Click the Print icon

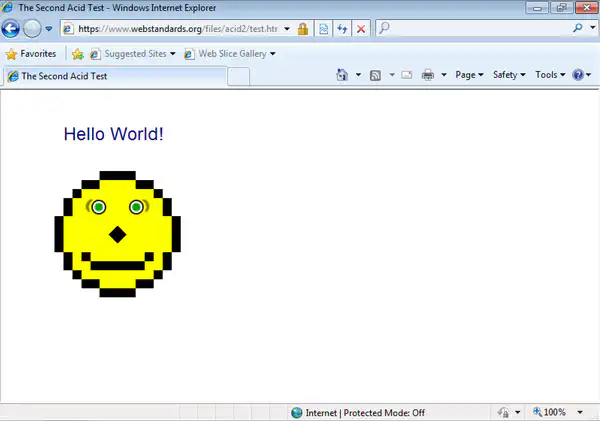coord(428,75)
